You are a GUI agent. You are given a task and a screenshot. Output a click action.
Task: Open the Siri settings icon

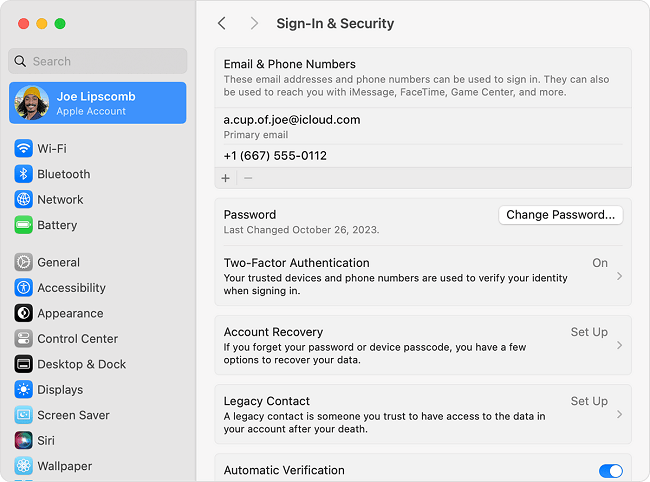click(x=23, y=440)
